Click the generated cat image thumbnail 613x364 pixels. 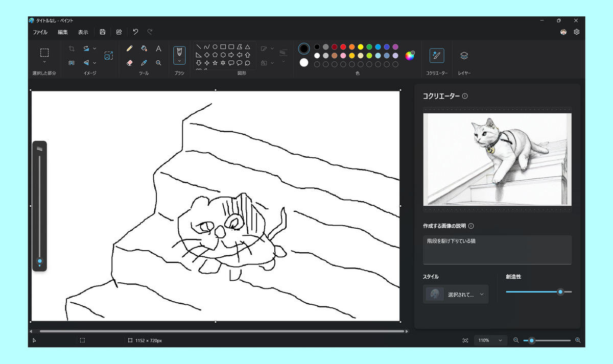coord(497,159)
